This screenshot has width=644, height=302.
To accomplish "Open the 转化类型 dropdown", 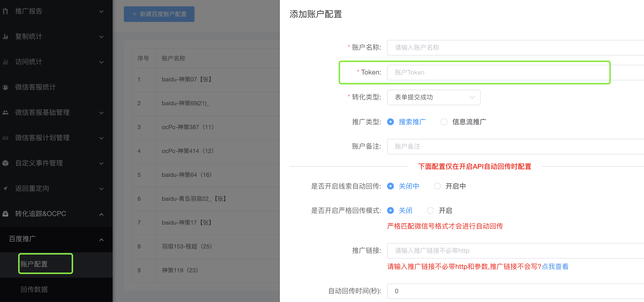I will pos(433,97).
